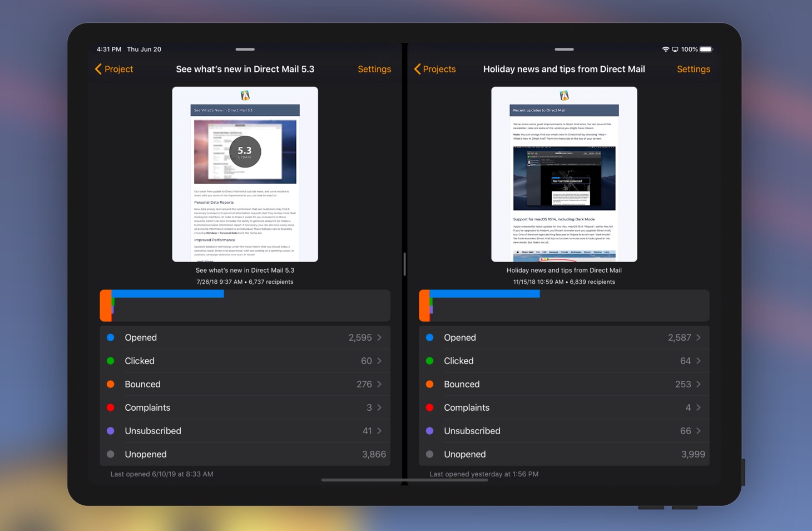The height and width of the screenshot is (531, 812).
Task: Open Unsubscribed row showing 41
Action: 245,431
